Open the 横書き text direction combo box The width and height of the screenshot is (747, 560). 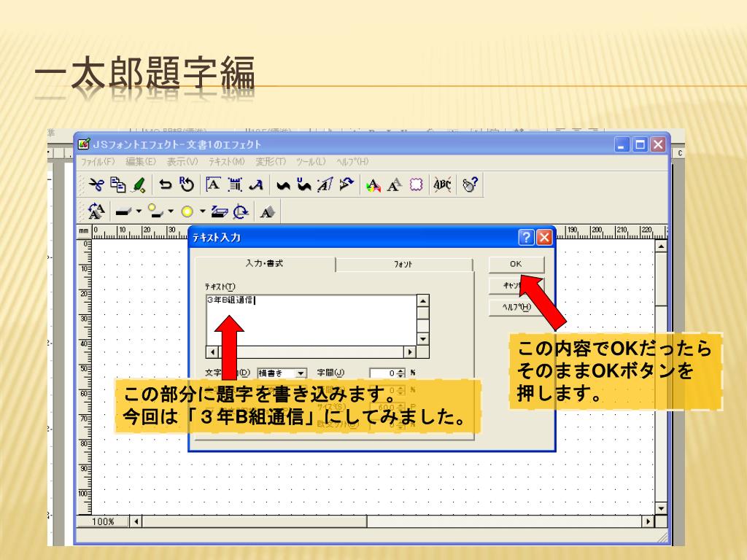(282, 373)
